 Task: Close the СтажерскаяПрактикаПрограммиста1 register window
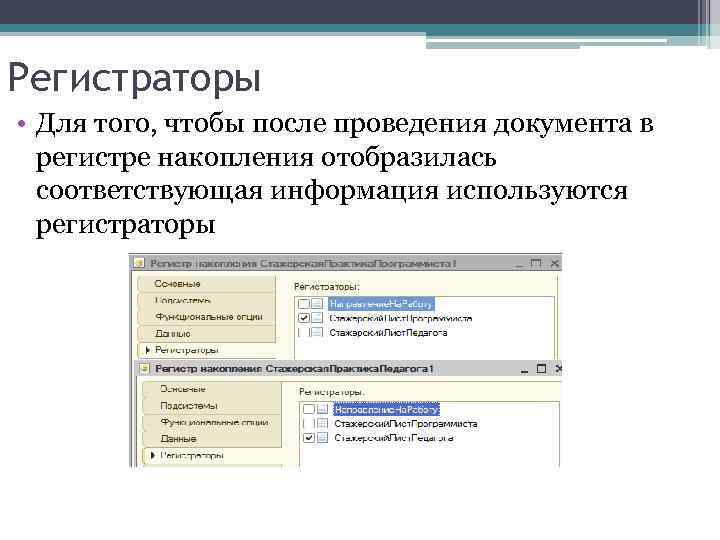[x=554, y=263]
